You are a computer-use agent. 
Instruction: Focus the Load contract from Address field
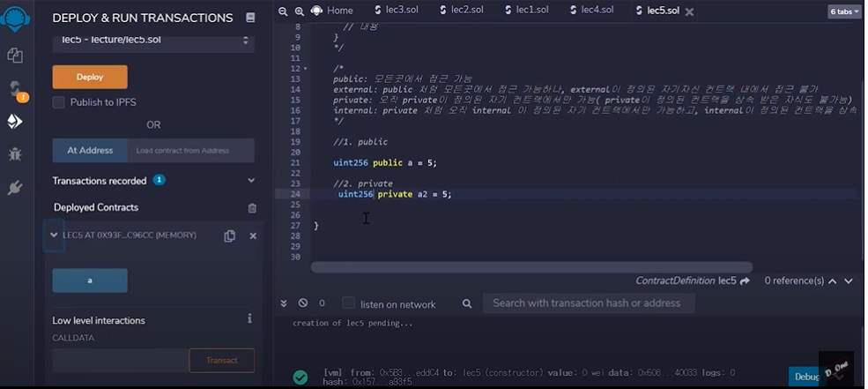tap(191, 150)
